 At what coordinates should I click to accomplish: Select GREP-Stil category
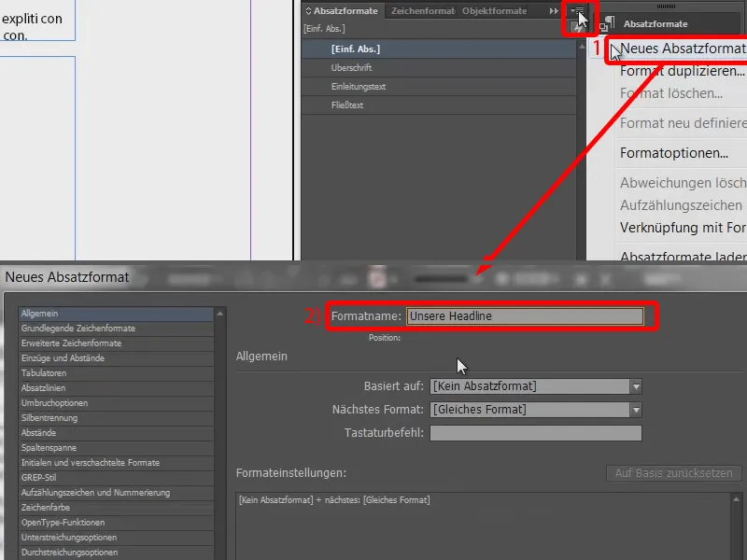tap(116, 478)
